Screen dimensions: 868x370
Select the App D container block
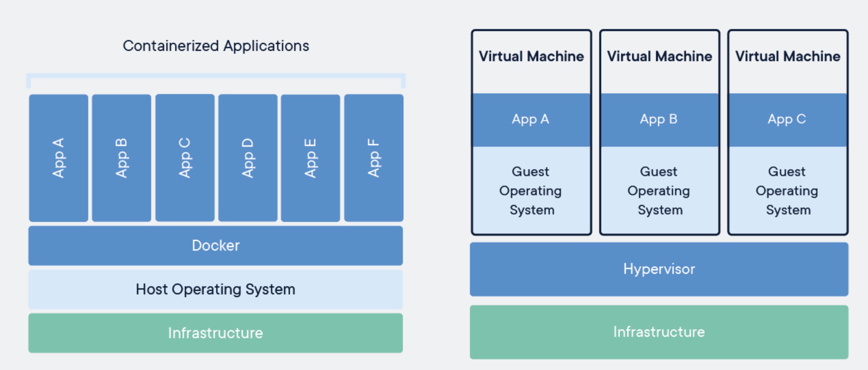point(248,158)
